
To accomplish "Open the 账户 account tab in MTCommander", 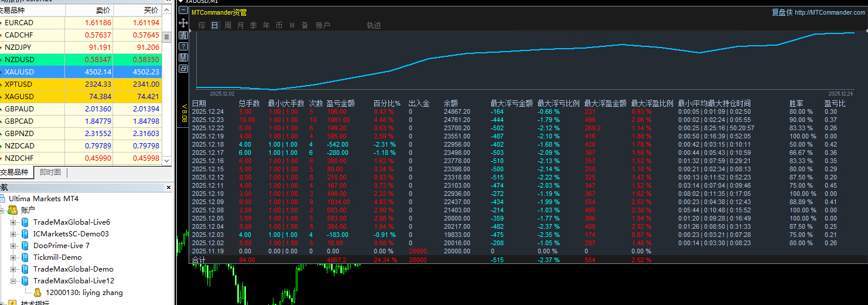I will click(x=323, y=25).
